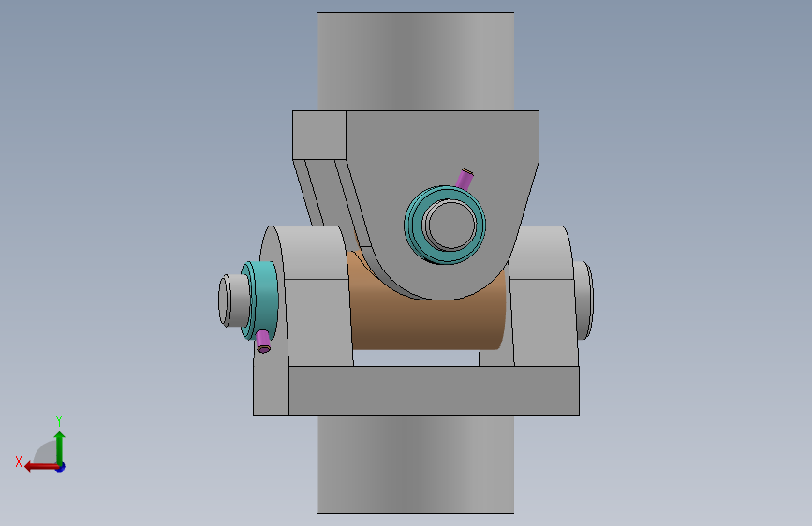Image resolution: width=812 pixels, height=526 pixels.
Task: Select the purple screw below the left bearing
Action: click(263, 342)
